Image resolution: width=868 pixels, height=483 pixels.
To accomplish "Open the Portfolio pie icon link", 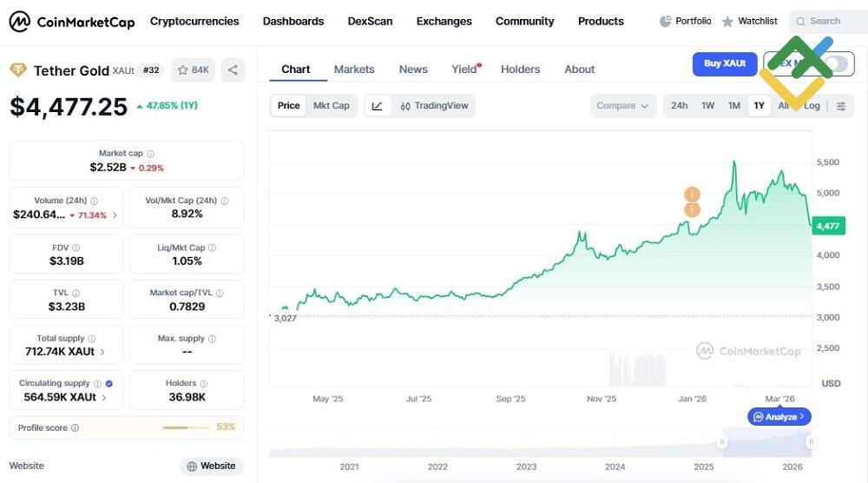I will pos(686,21).
